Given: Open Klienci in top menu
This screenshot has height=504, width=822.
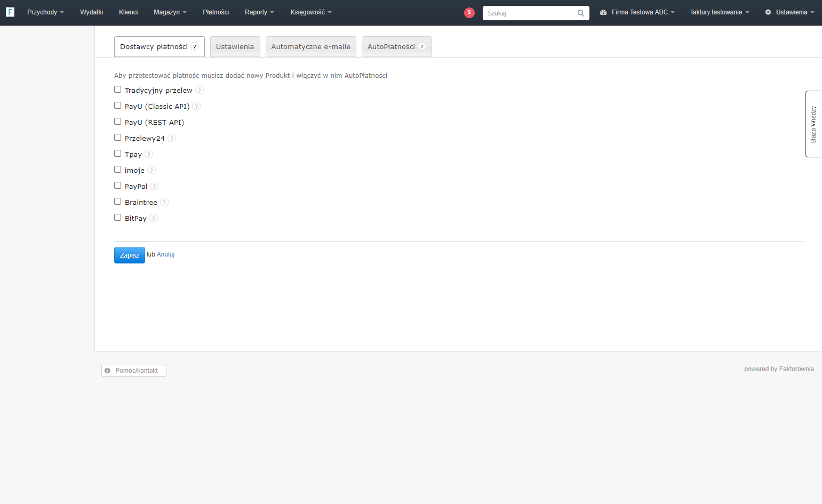Looking at the screenshot, I should (129, 12).
